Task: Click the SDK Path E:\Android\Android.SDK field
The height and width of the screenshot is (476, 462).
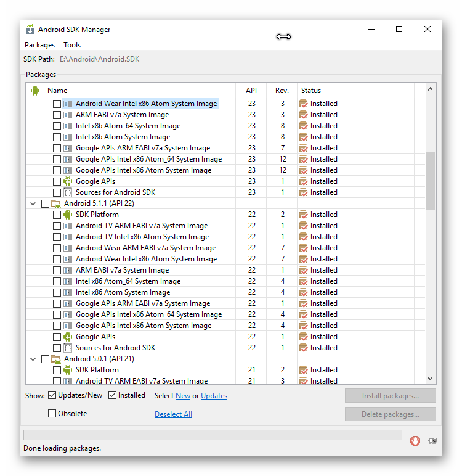Action: point(100,59)
